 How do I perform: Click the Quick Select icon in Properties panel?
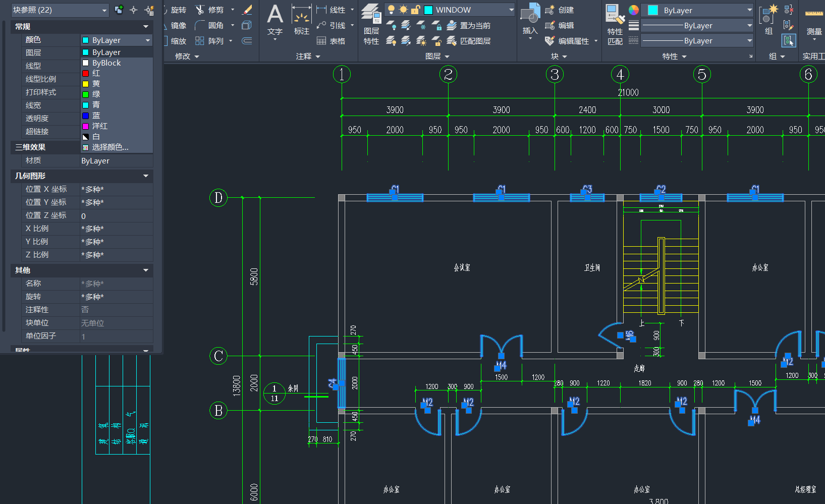point(149,10)
